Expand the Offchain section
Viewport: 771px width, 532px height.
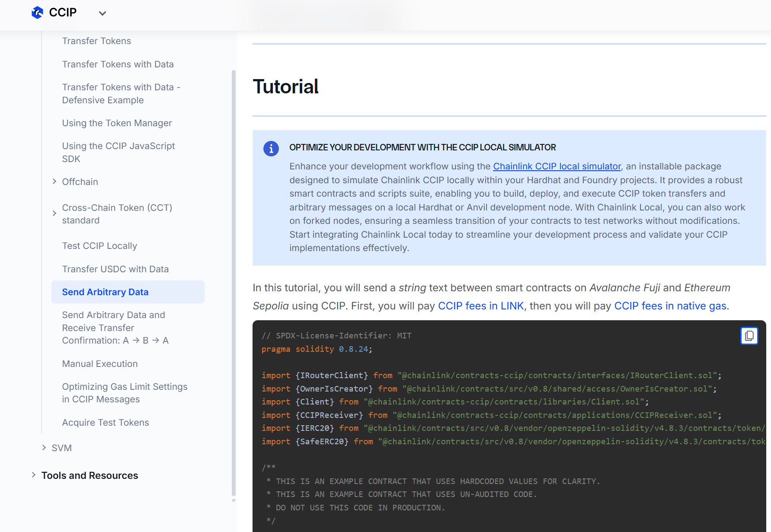(x=54, y=182)
